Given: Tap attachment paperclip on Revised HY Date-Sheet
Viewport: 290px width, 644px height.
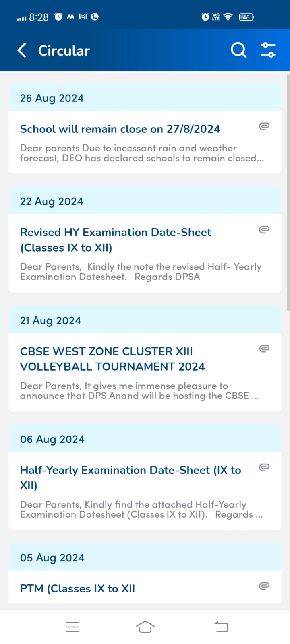Looking at the screenshot, I should pos(264,230).
